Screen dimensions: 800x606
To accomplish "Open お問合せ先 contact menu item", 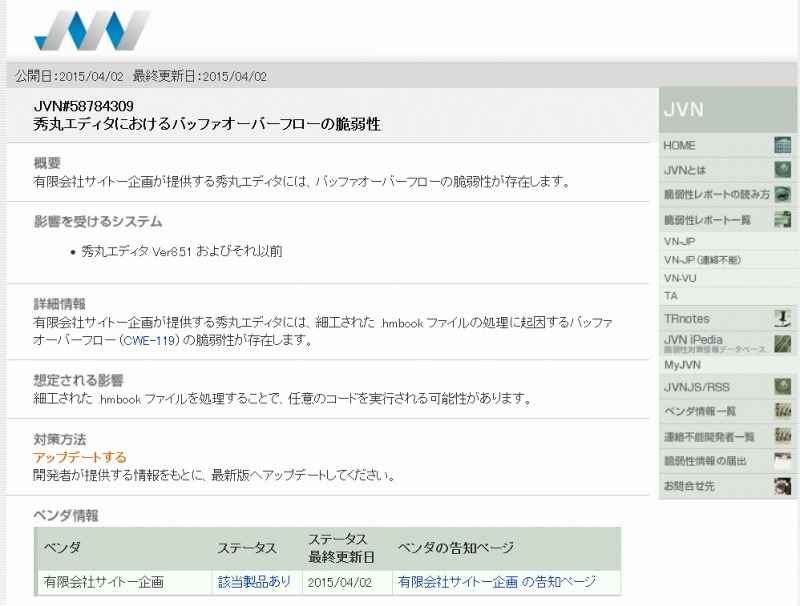I will click(x=728, y=486).
